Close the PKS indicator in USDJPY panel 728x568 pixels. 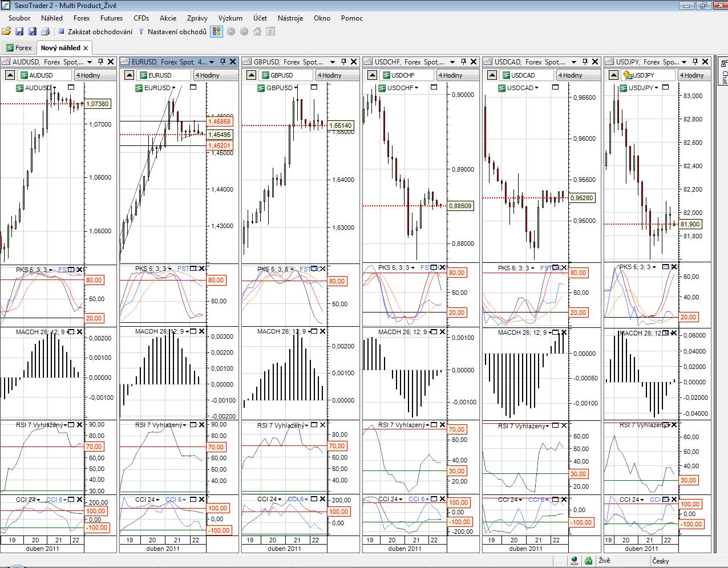pos(674,267)
